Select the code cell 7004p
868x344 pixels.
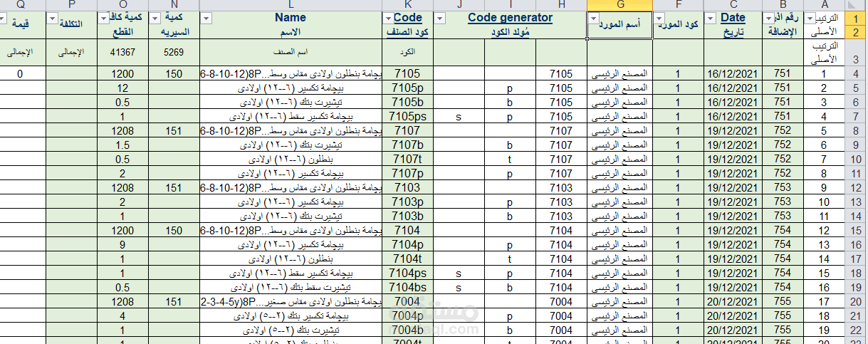[407, 316]
